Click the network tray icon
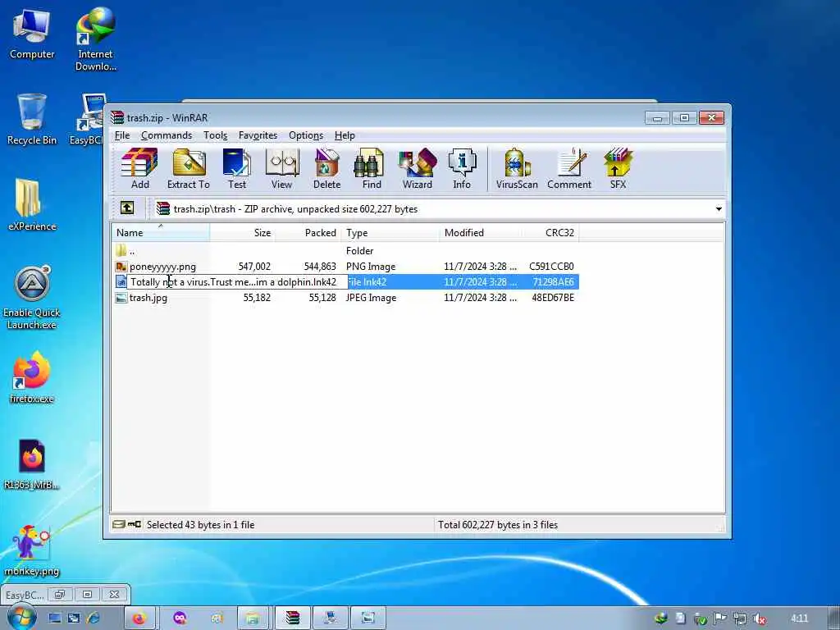This screenshot has height=630, width=840. [740, 619]
